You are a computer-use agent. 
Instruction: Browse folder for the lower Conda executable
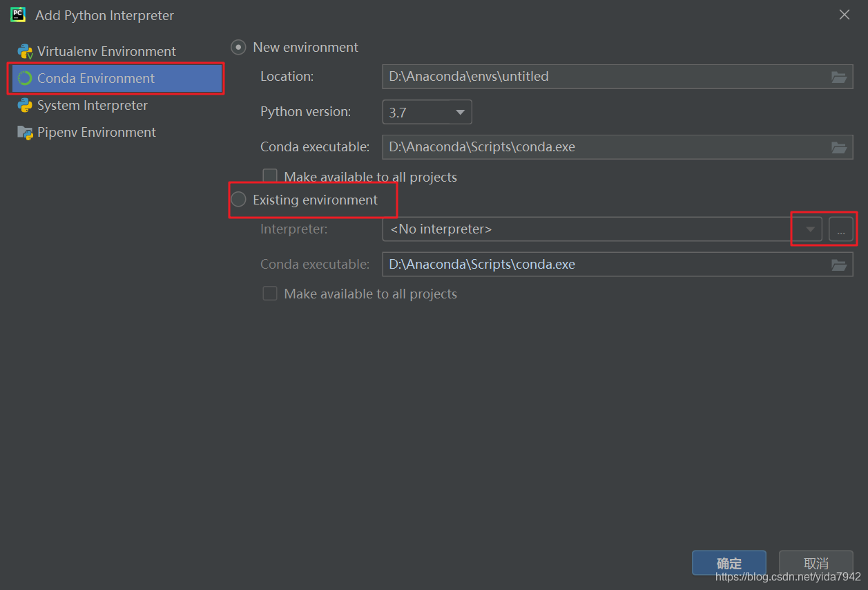point(839,265)
